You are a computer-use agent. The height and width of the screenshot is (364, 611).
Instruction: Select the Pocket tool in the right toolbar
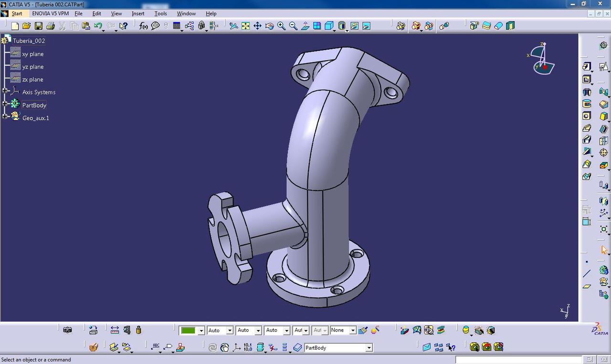(587, 79)
